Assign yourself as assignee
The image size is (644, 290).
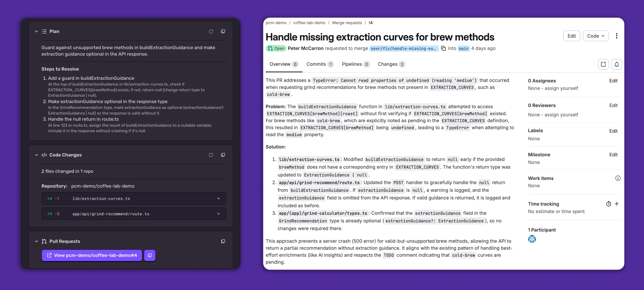coord(561,88)
